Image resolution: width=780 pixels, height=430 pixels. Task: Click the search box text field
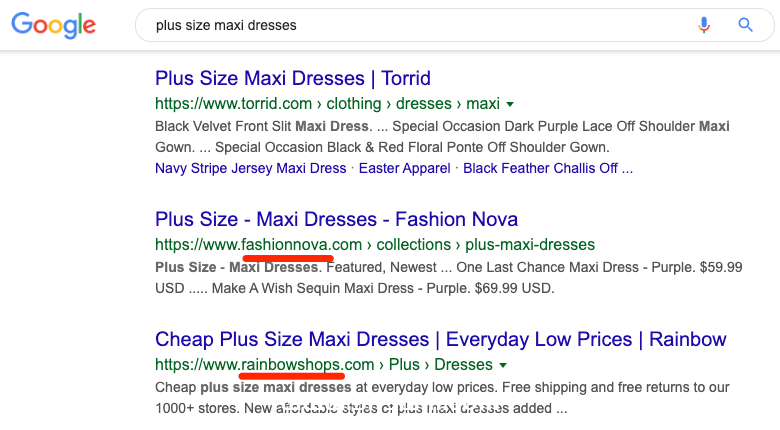pyautogui.click(x=400, y=25)
